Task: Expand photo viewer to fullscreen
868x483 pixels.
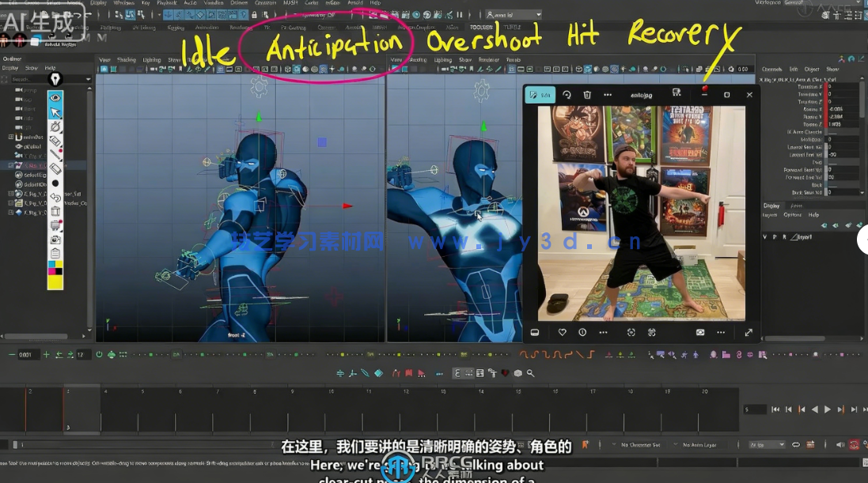Action: (748, 333)
